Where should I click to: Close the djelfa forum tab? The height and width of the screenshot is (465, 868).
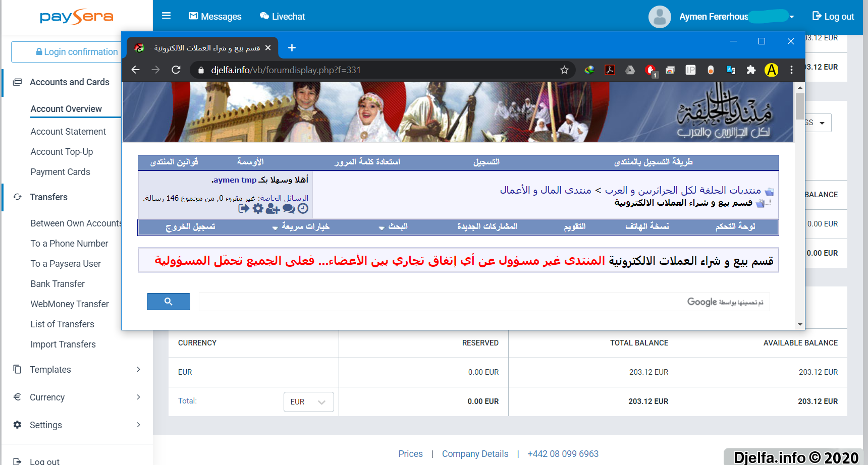point(268,48)
